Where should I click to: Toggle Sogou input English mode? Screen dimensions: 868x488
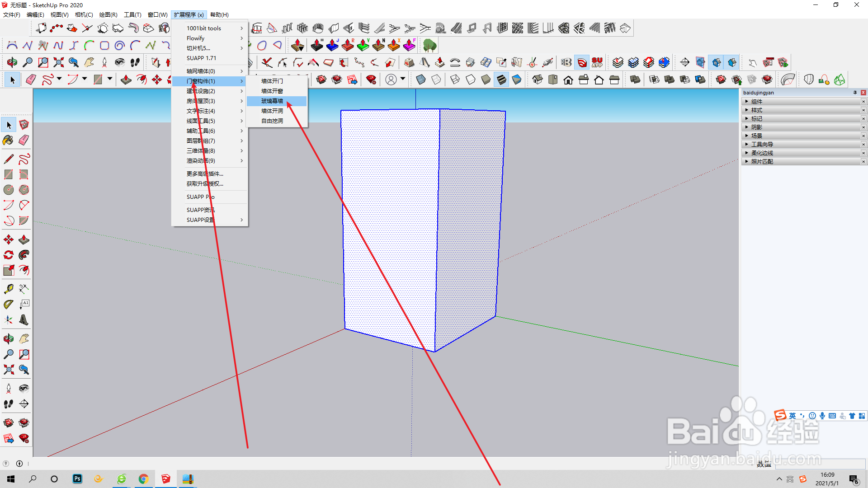pyautogui.click(x=792, y=416)
